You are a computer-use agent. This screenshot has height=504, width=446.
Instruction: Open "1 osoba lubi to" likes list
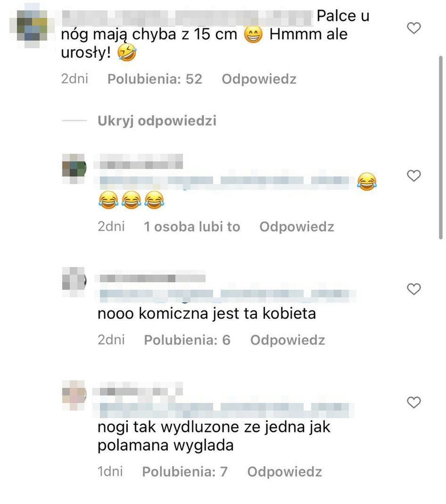coord(192,227)
